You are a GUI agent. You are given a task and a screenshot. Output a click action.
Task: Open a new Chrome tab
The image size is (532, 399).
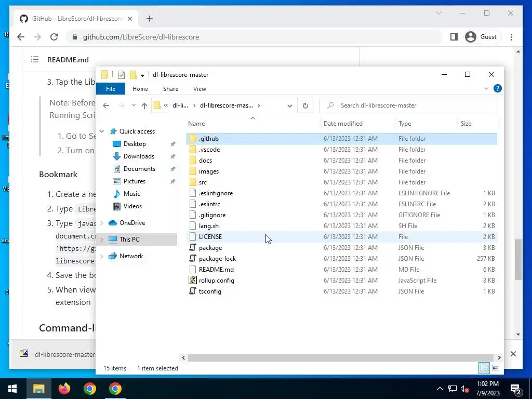tap(150, 19)
